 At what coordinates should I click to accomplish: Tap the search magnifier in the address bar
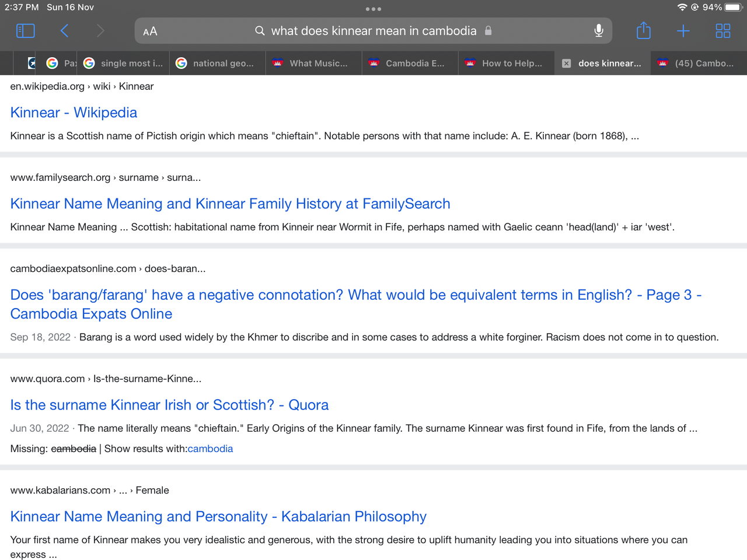point(260,31)
